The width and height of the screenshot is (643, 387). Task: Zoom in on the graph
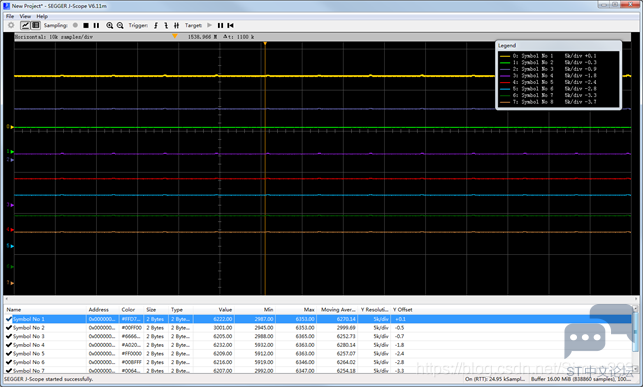coord(109,25)
